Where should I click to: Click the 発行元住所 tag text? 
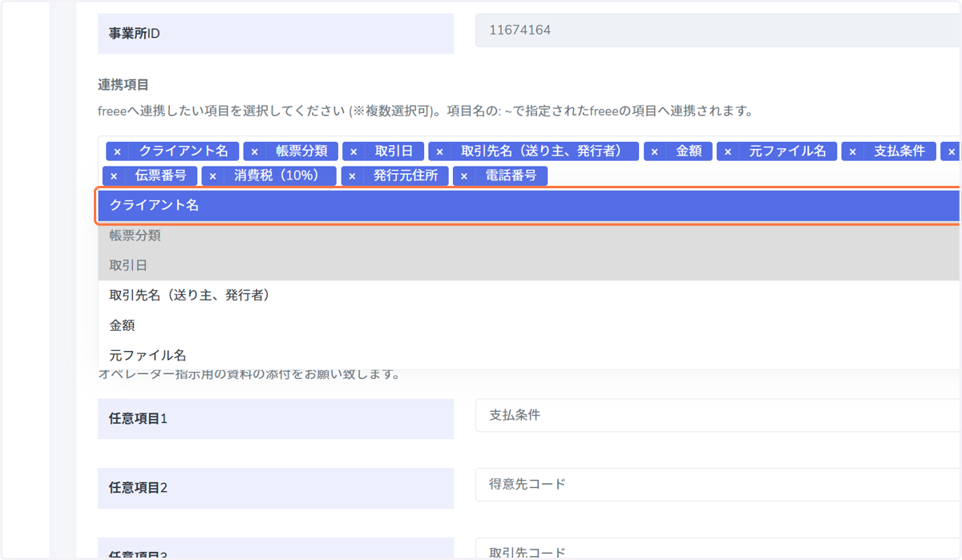[406, 175]
